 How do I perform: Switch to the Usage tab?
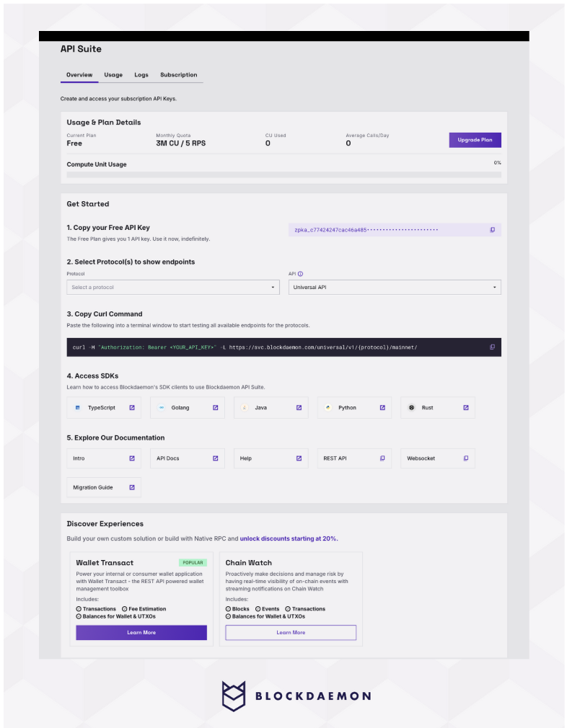tap(113, 75)
